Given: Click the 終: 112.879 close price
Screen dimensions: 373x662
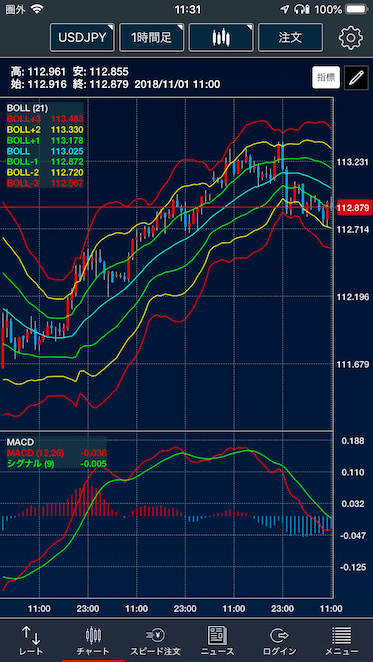Looking at the screenshot, I should (100, 84).
